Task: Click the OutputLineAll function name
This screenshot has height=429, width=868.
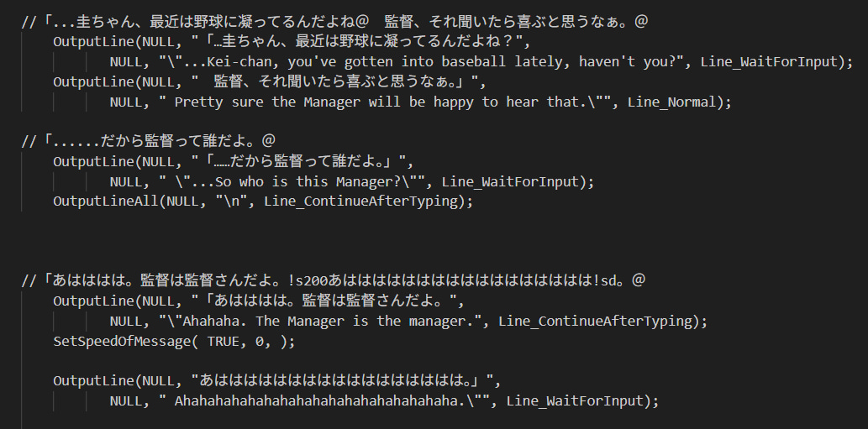Action: [106, 201]
